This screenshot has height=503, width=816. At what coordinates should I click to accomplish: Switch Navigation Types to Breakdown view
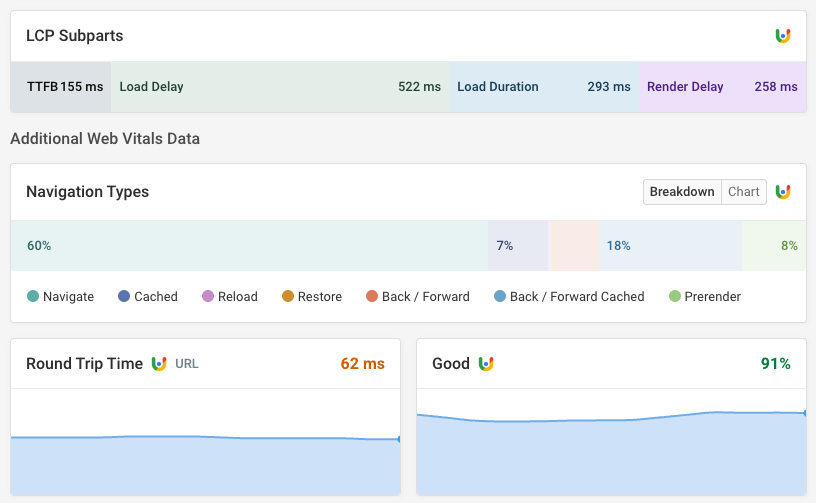click(681, 192)
